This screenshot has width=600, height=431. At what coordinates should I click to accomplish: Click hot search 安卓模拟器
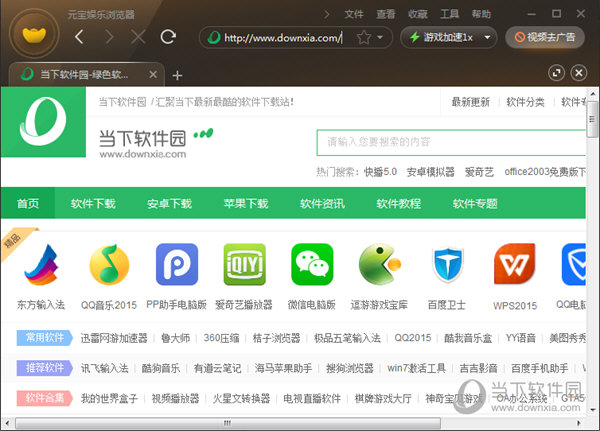(x=430, y=172)
